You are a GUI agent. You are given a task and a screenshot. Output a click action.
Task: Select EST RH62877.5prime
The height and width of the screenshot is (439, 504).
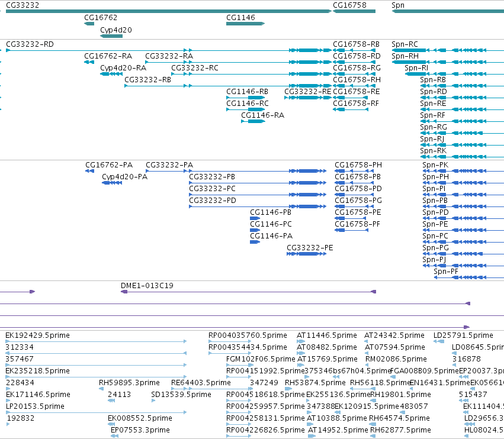[400, 430]
